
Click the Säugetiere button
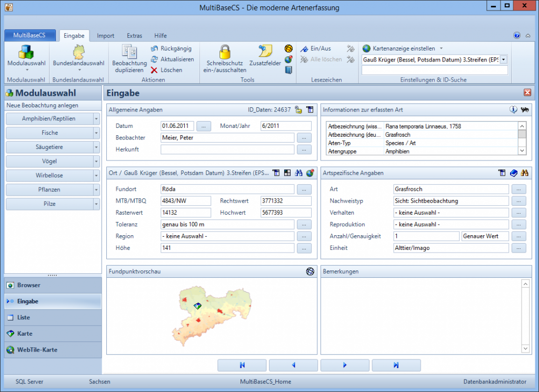pyautogui.click(x=49, y=147)
